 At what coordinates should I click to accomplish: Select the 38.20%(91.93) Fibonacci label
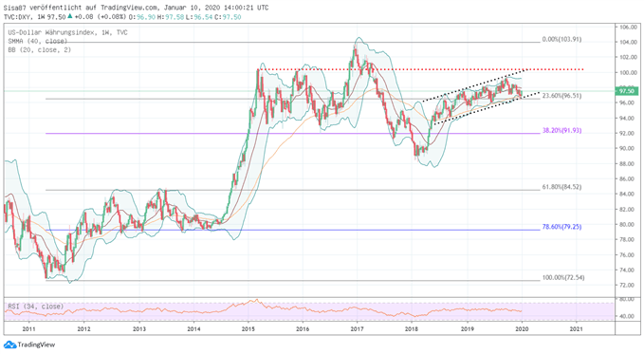pos(561,130)
